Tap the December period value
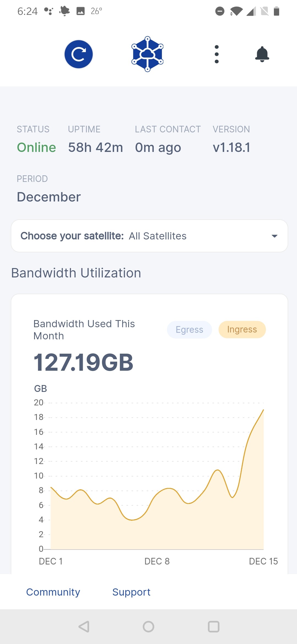 tap(49, 197)
